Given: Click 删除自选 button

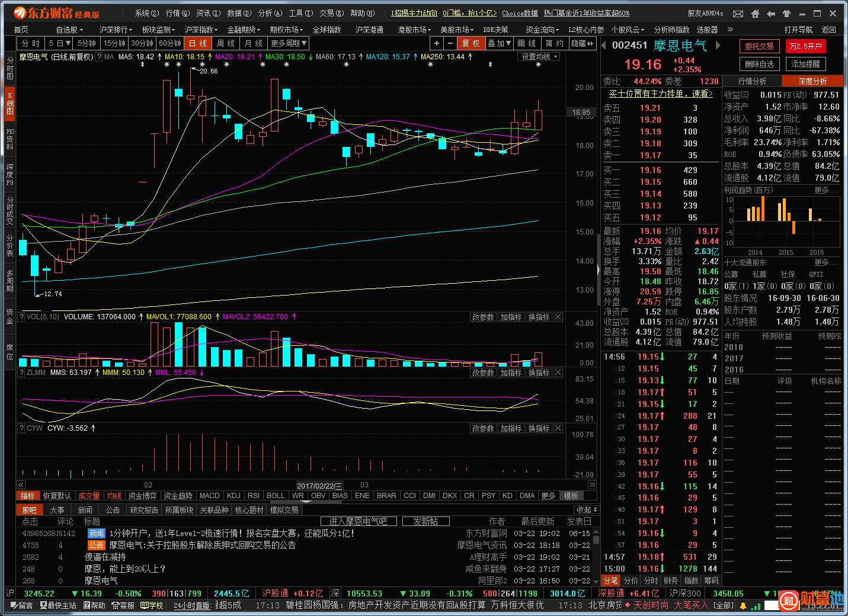Looking at the screenshot, I should click(x=759, y=64).
